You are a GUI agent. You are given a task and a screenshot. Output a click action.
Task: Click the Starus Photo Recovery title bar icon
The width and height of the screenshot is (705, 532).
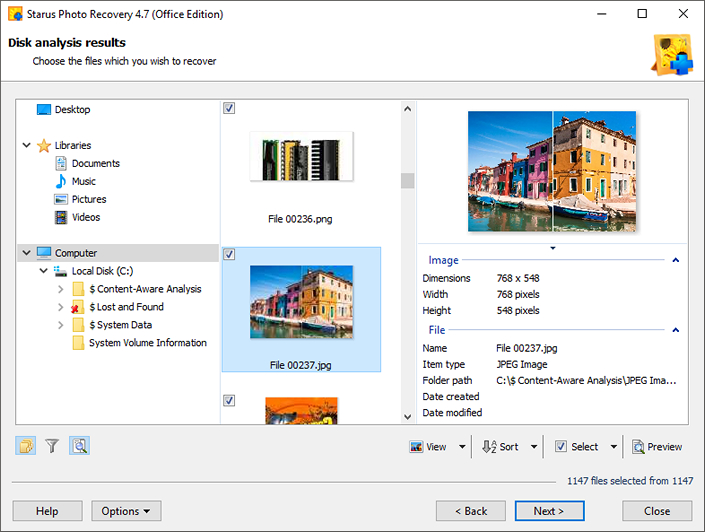pyautogui.click(x=15, y=14)
